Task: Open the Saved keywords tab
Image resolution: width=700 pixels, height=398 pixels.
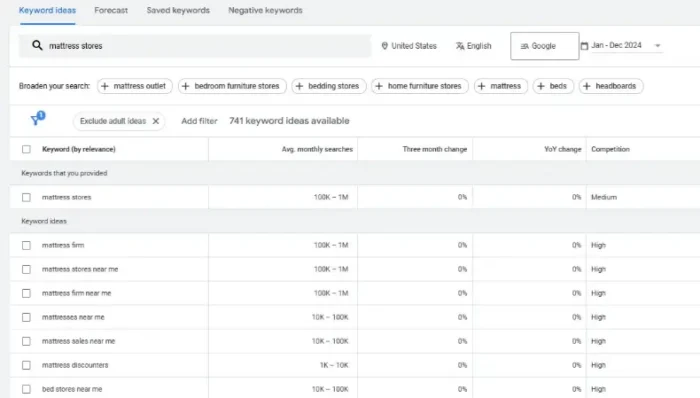Action: pyautogui.click(x=178, y=10)
